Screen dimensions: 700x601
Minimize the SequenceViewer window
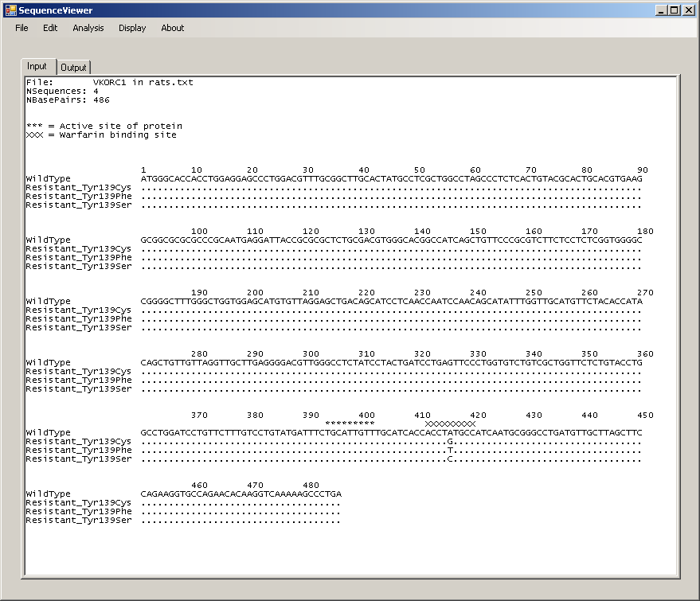pos(661,10)
